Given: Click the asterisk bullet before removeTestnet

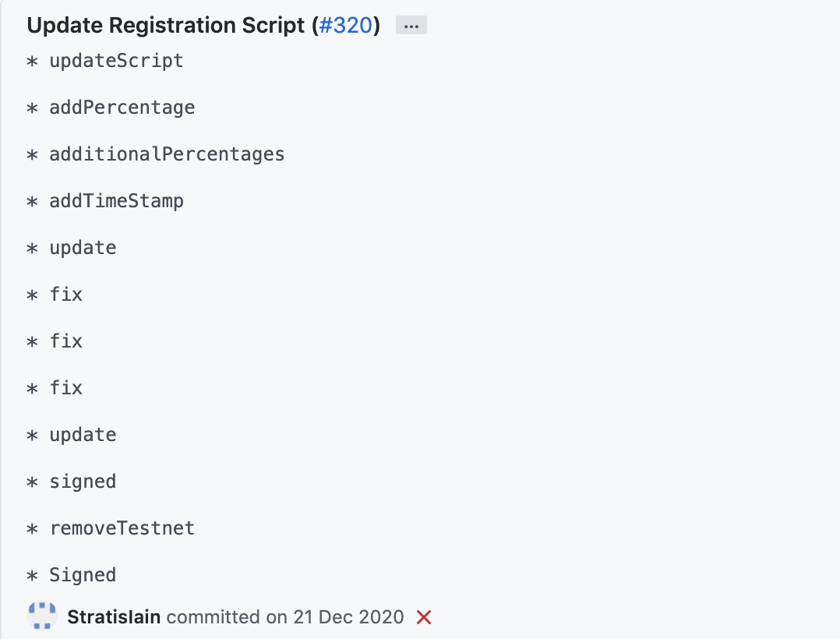Looking at the screenshot, I should click(32, 529).
